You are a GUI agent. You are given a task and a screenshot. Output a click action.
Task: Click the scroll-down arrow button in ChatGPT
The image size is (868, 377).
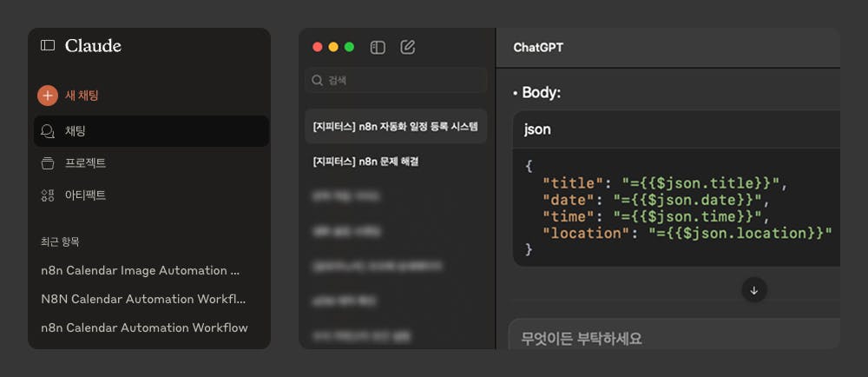pyautogui.click(x=754, y=289)
